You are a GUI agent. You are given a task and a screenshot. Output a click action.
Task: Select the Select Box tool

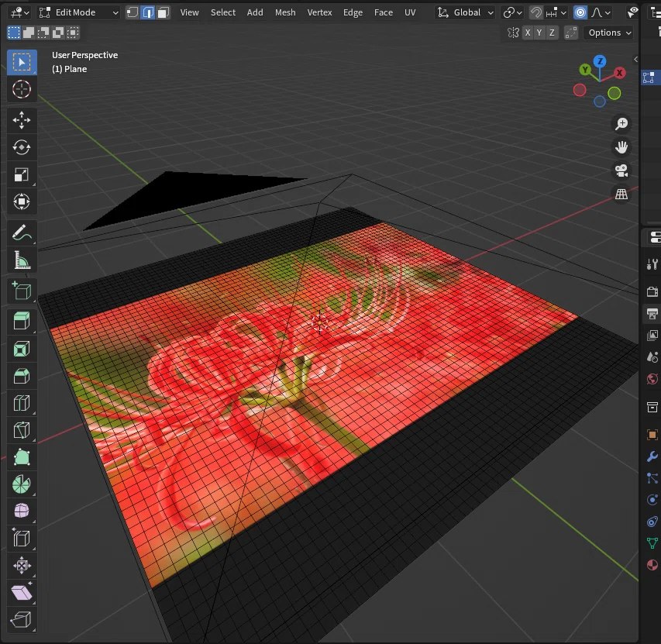[x=22, y=62]
